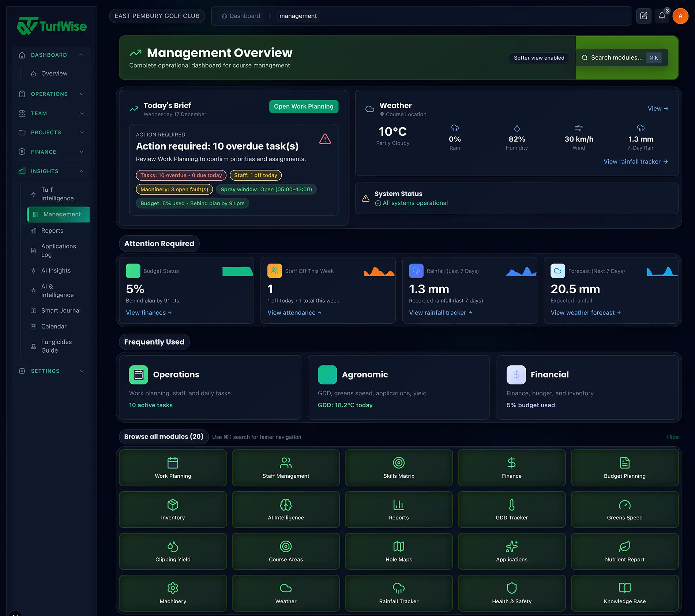This screenshot has width=695, height=616.
Task: Open the compose/edit icon in the header
Action: click(x=644, y=16)
